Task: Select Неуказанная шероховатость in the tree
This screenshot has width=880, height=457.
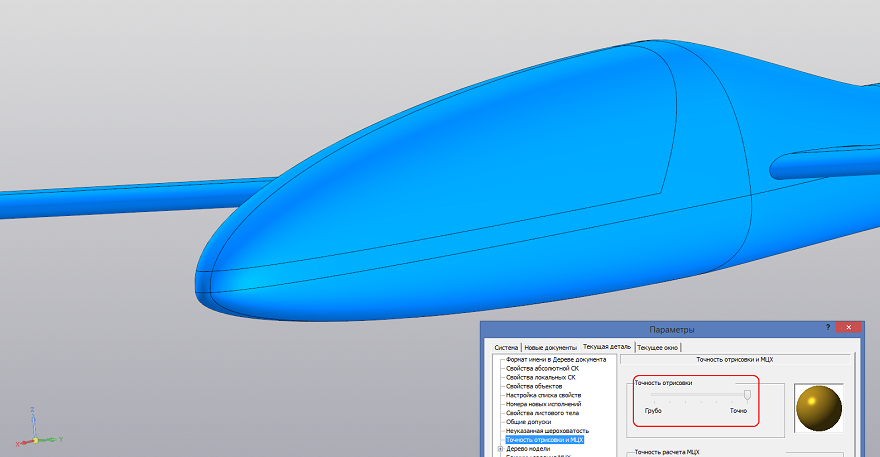Action: 551,431
